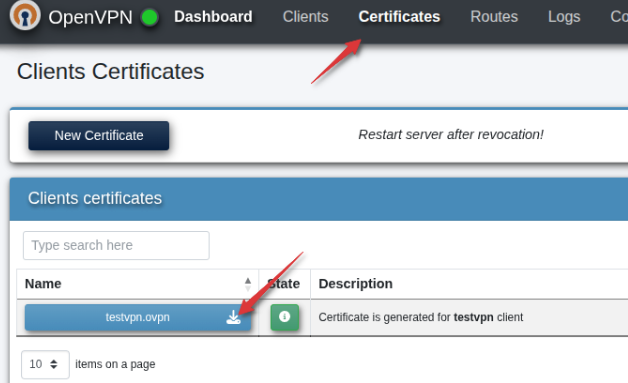Viewport: 628px width, 383px height.
Task: Click the OpenVPN brand text
Action: pos(91,17)
